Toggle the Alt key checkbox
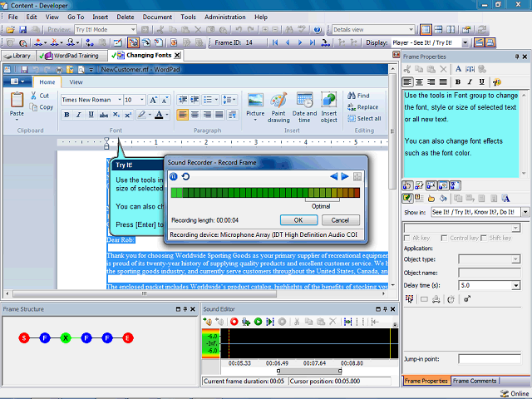This screenshot has width=532, height=399. [407, 239]
